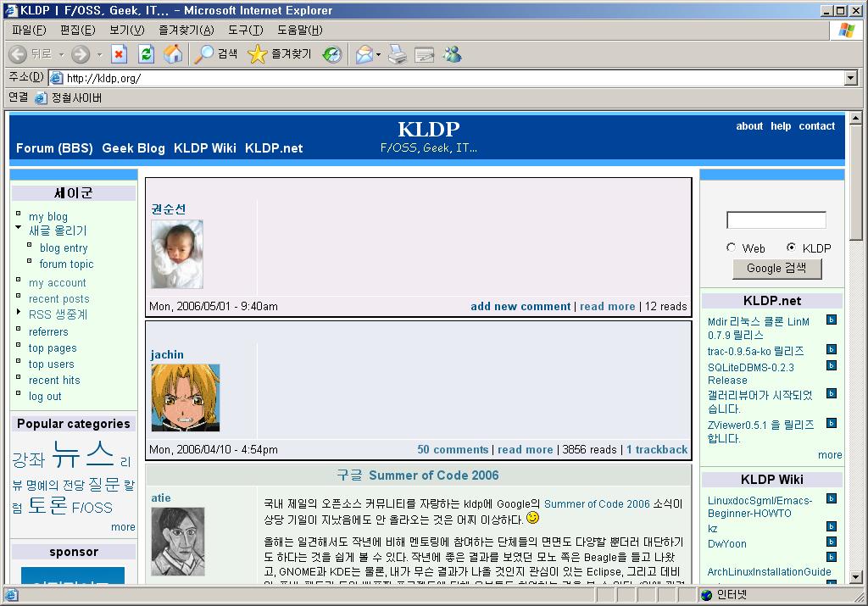The width and height of the screenshot is (868, 606).
Task: Open the 즐겨찾기(A) menu
Action: point(186,30)
